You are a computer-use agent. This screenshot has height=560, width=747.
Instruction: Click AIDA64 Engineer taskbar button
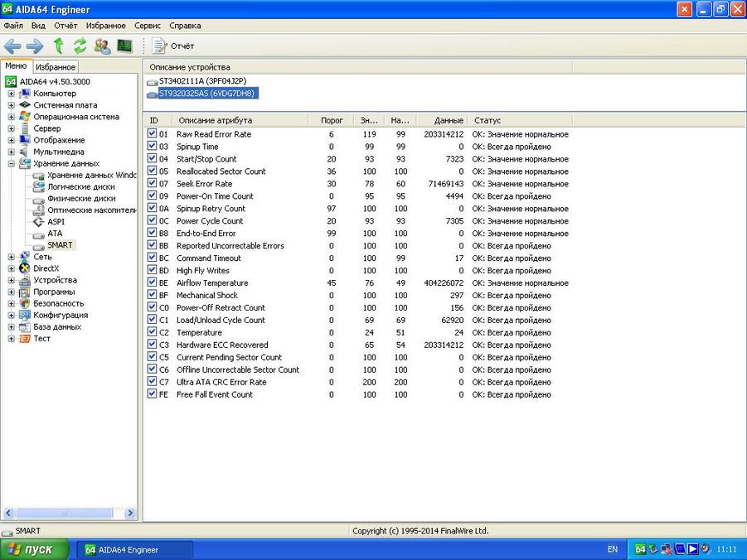pos(135,549)
